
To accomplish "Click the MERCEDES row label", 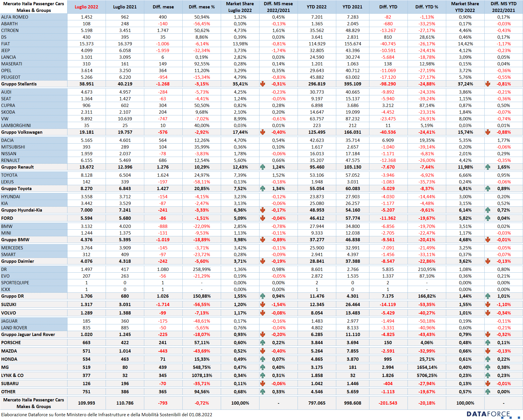I will [12, 248].
